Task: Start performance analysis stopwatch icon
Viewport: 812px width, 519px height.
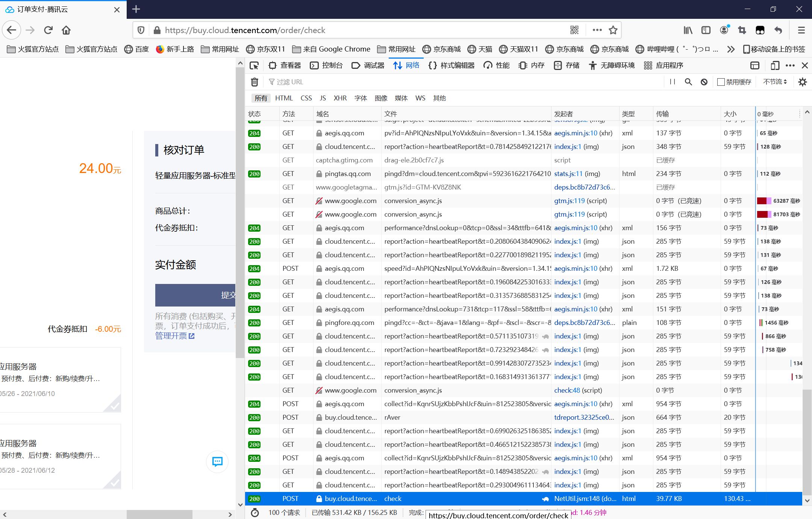Action: tap(255, 512)
